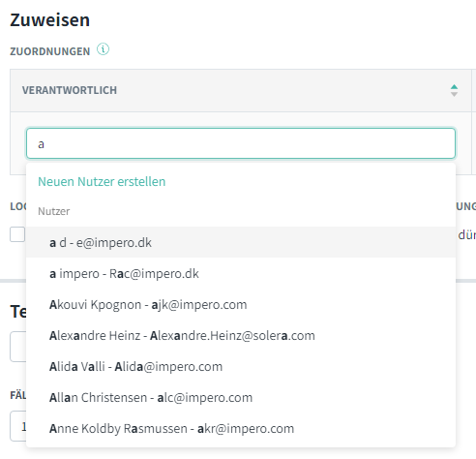The height and width of the screenshot is (459, 476).
Task: Click the ZUORDNUNGEN label text
Action: (50, 51)
